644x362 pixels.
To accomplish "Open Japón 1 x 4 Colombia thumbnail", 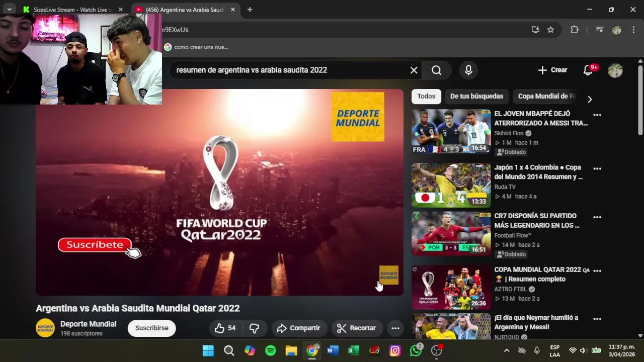I will point(451,185).
